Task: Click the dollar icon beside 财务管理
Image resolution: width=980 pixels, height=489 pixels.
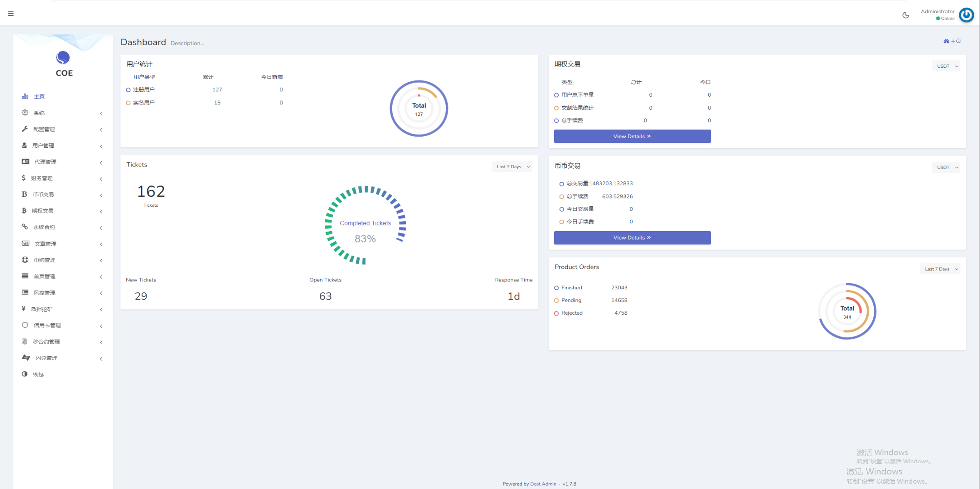Action: tap(24, 178)
